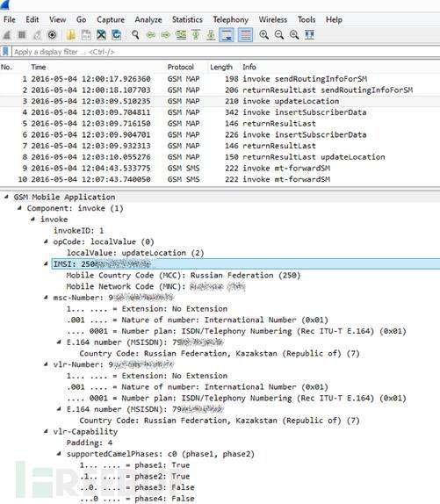Toggle auto-scroll during live capture

pos(227,35)
